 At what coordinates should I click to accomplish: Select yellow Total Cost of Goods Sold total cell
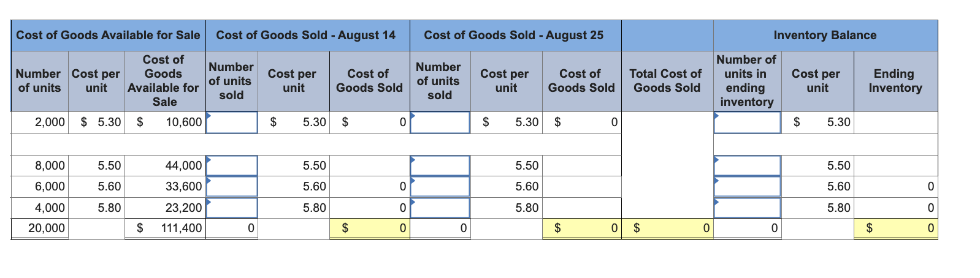[667, 228]
